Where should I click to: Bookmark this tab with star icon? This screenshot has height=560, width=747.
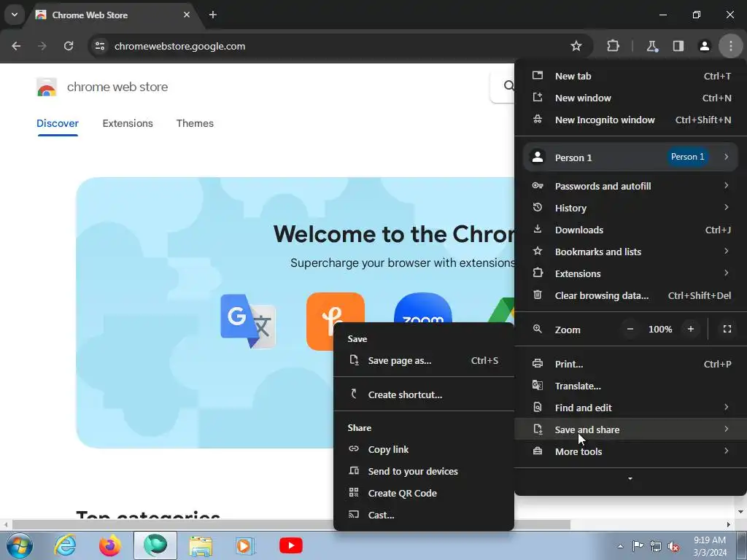(576, 46)
